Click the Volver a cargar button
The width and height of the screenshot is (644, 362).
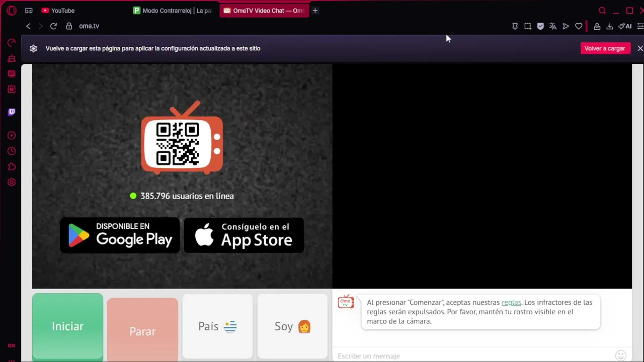click(605, 48)
